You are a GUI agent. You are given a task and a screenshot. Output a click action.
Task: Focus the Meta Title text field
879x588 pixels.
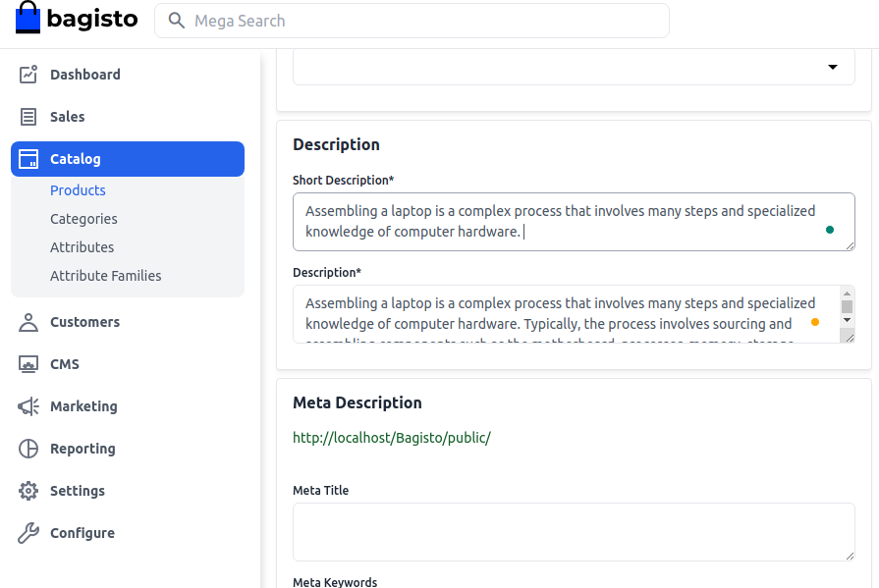(x=574, y=531)
